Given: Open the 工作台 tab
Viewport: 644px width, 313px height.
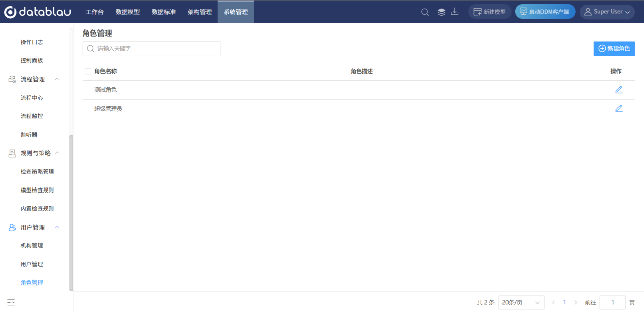Looking at the screenshot, I should 94,12.
